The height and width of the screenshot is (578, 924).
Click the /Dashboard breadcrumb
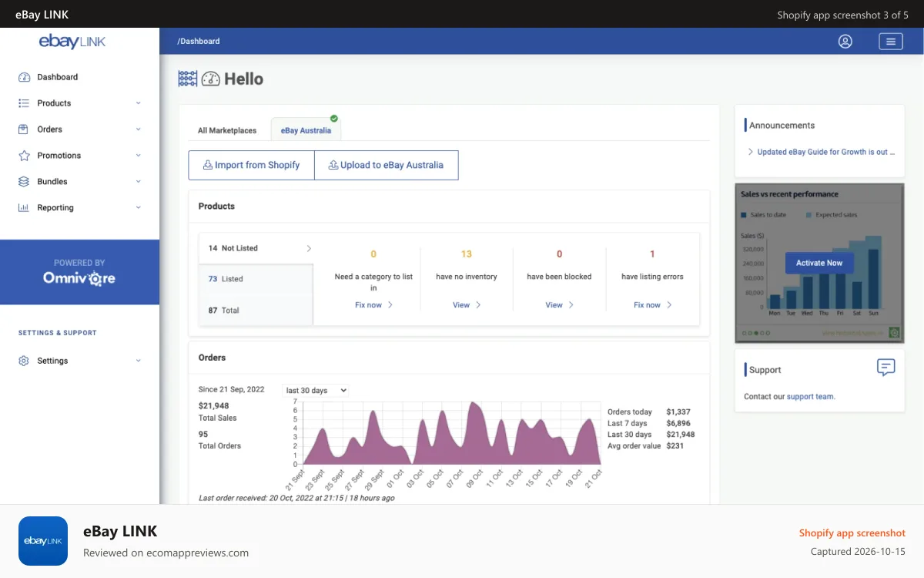click(199, 42)
